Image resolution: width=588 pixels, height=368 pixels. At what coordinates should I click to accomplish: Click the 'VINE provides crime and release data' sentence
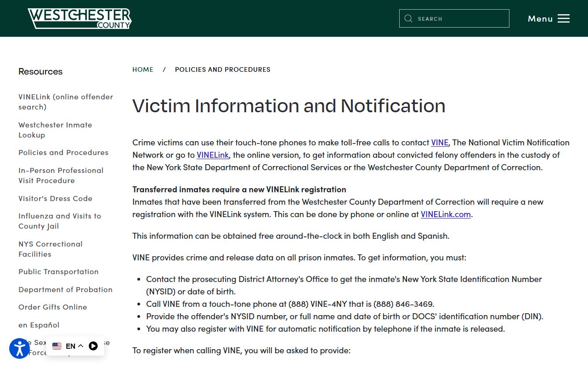(x=300, y=258)
